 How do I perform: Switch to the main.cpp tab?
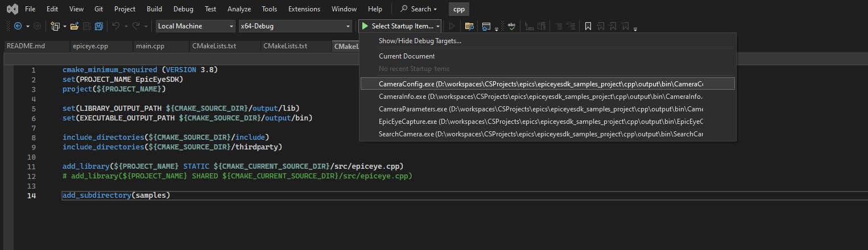click(150, 46)
